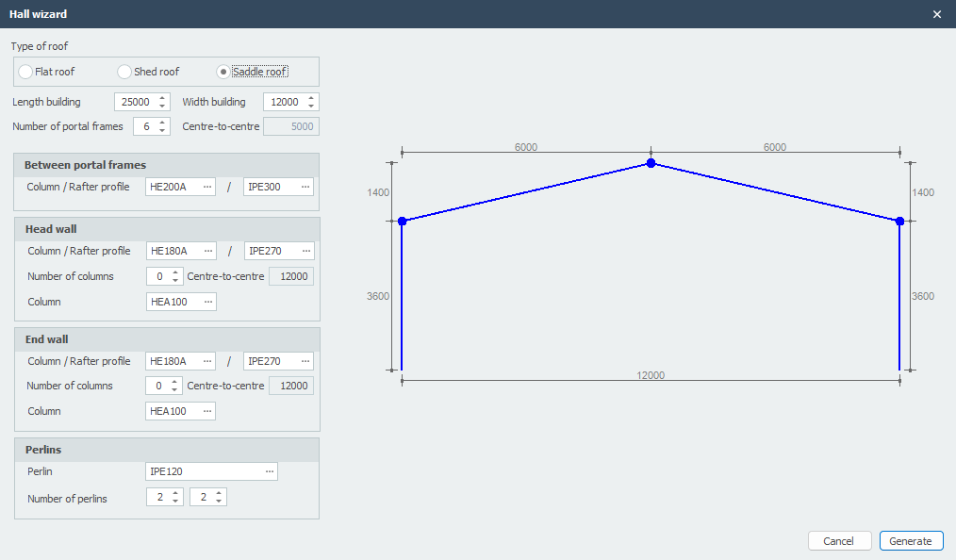The height and width of the screenshot is (560, 956).
Task: Select the Flat roof radio button
Action: (x=25, y=72)
